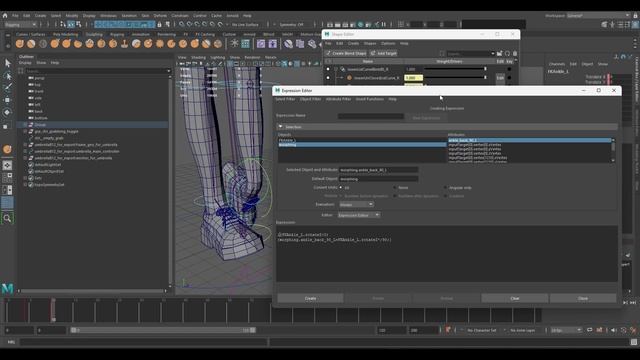Image resolution: width=640 pixels, height=360 pixels.
Task: Click the Key dot of second Shape Editor row
Action: coord(509,78)
